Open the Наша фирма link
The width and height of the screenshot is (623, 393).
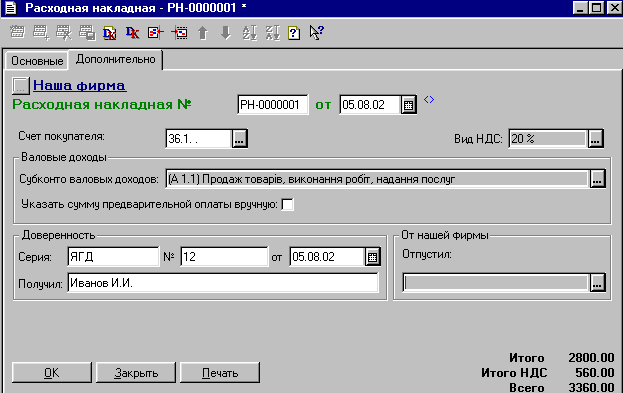(x=80, y=85)
